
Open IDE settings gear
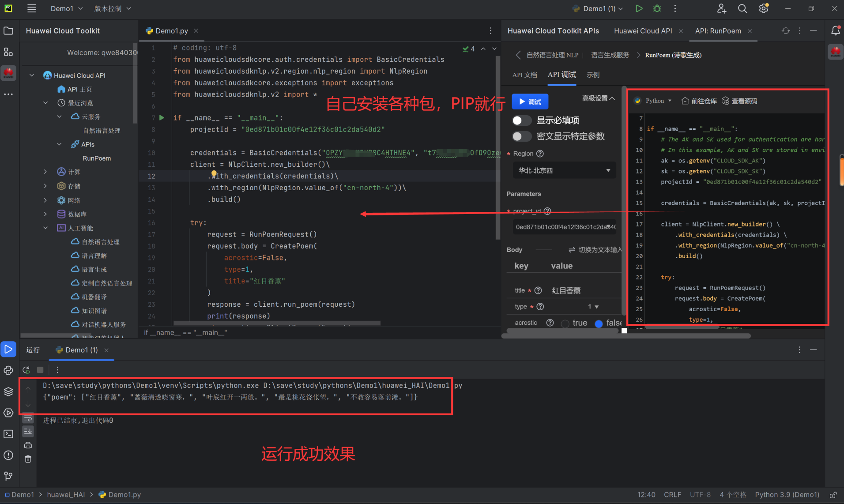(764, 8)
